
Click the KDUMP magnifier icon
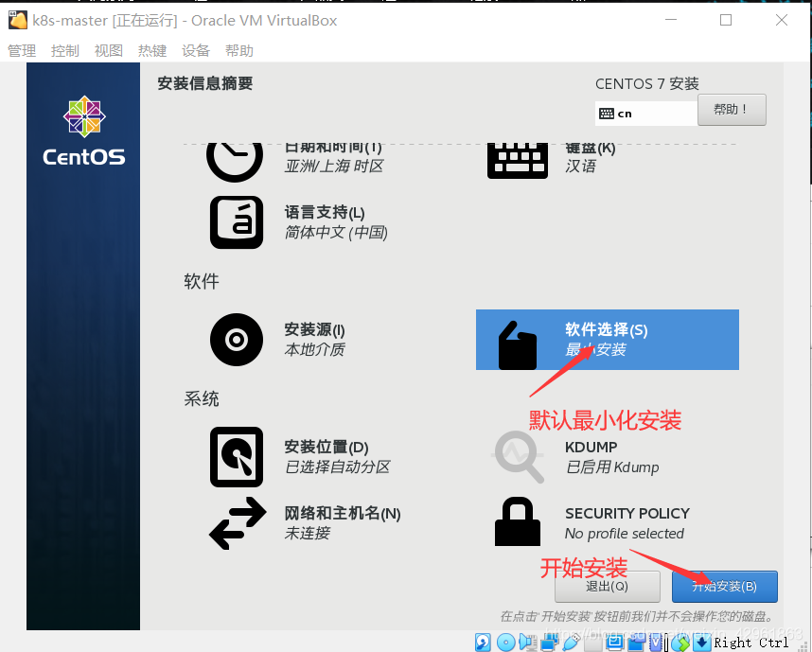[518, 457]
